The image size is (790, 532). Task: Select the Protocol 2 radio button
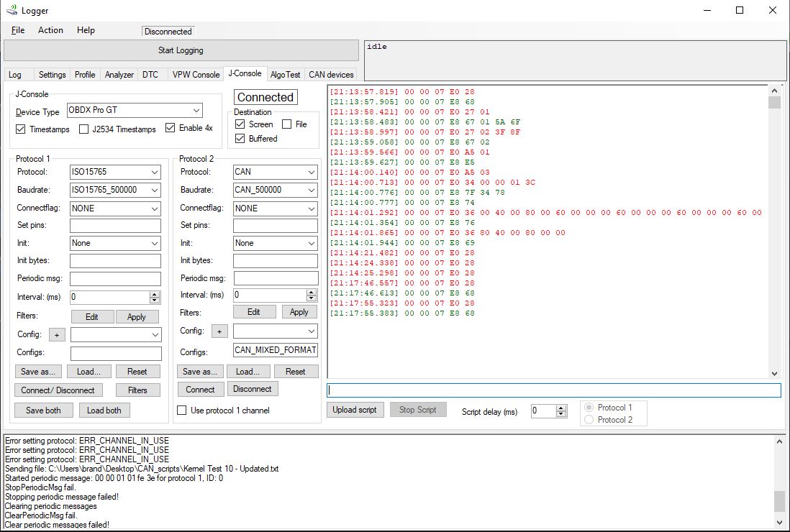tap(589, 419)
